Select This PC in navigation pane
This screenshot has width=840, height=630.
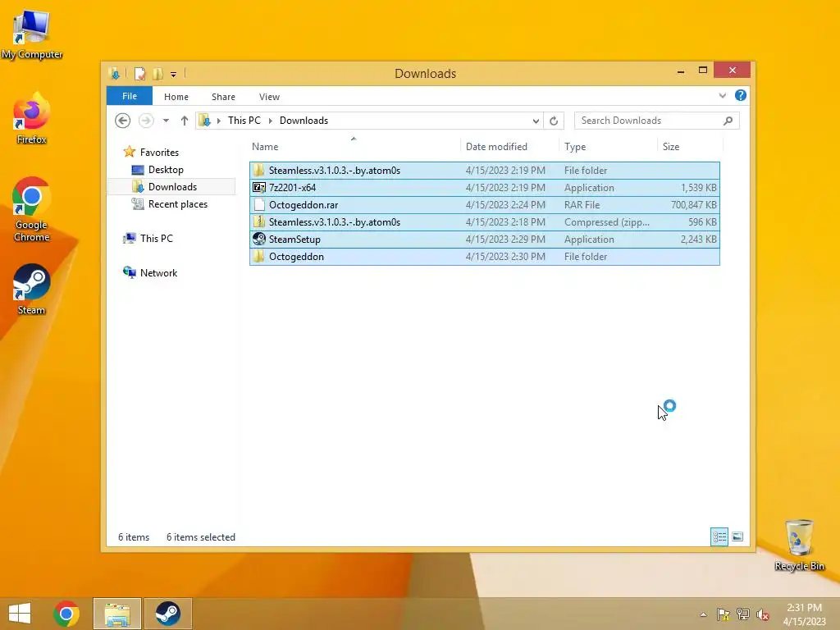[157, 239]
